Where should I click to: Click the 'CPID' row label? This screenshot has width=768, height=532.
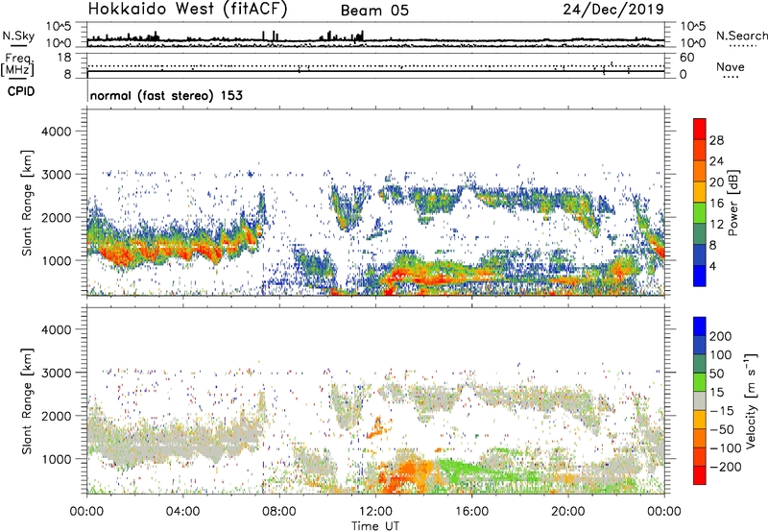21,91
